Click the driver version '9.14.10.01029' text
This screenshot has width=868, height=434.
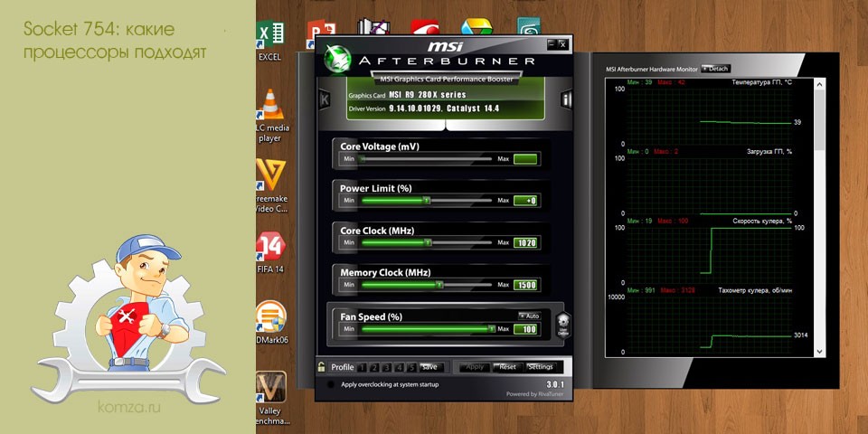click(415, 108)
